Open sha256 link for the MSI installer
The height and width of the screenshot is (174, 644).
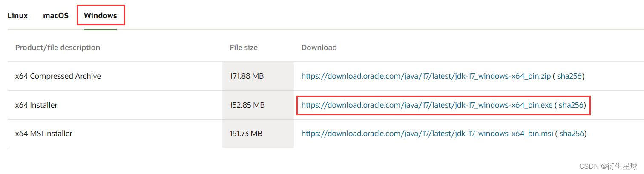click(572, 134)
